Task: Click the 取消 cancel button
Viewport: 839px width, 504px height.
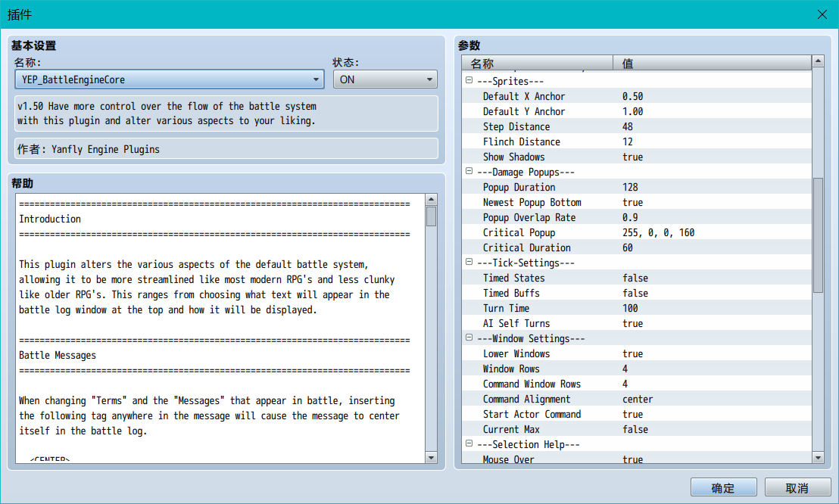Action: point(797,487)
